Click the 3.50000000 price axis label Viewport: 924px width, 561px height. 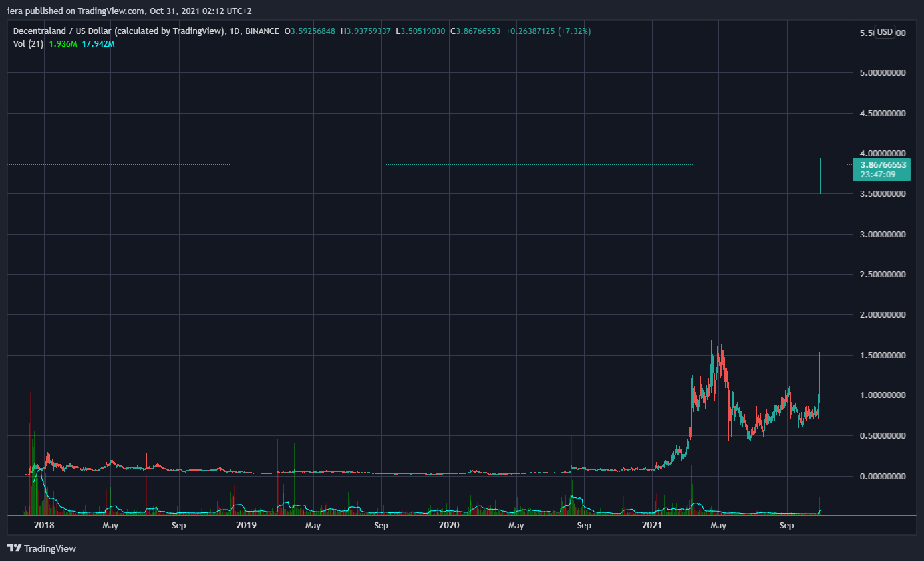[x=881, y=194]
